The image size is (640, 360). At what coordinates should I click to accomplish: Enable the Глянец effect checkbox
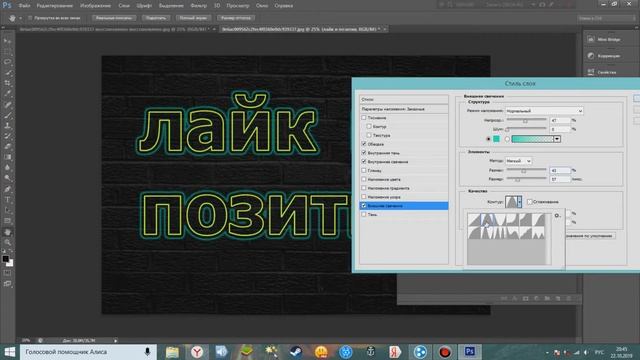364,171
